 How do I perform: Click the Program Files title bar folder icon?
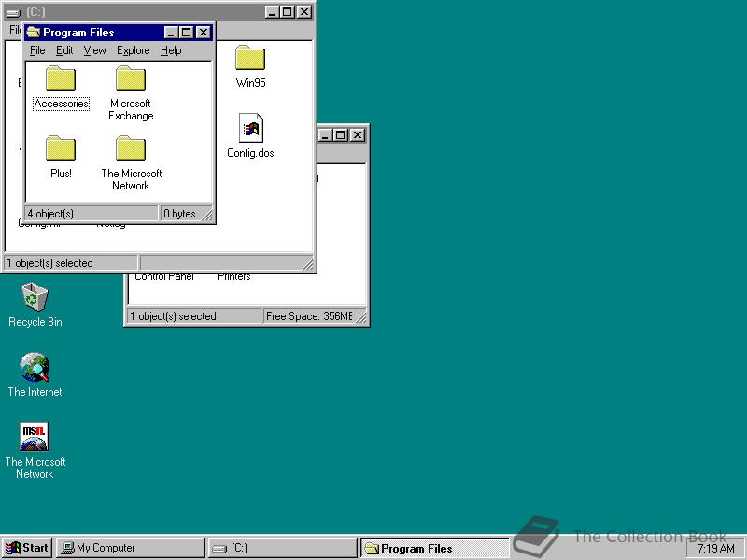tap(34, 33)
